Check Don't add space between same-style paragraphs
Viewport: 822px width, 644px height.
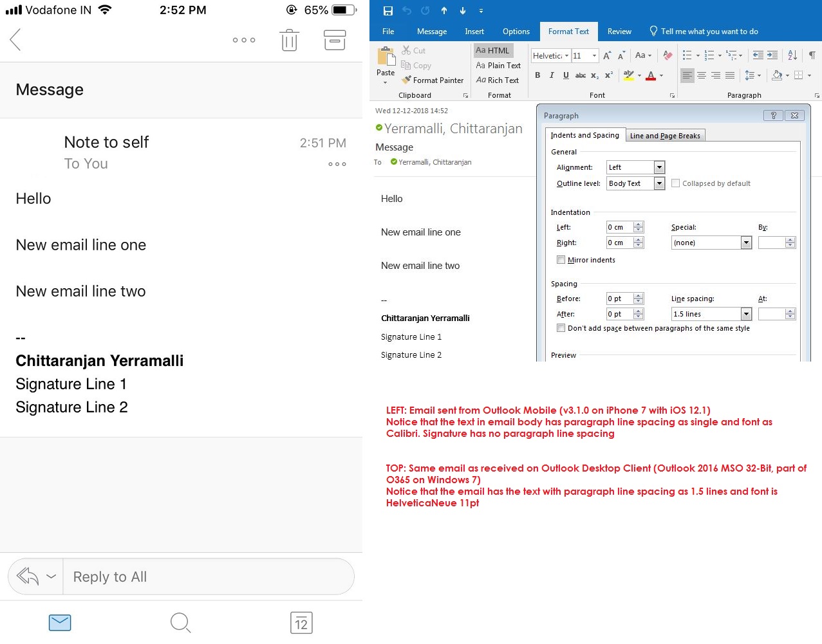click(561, 327)
